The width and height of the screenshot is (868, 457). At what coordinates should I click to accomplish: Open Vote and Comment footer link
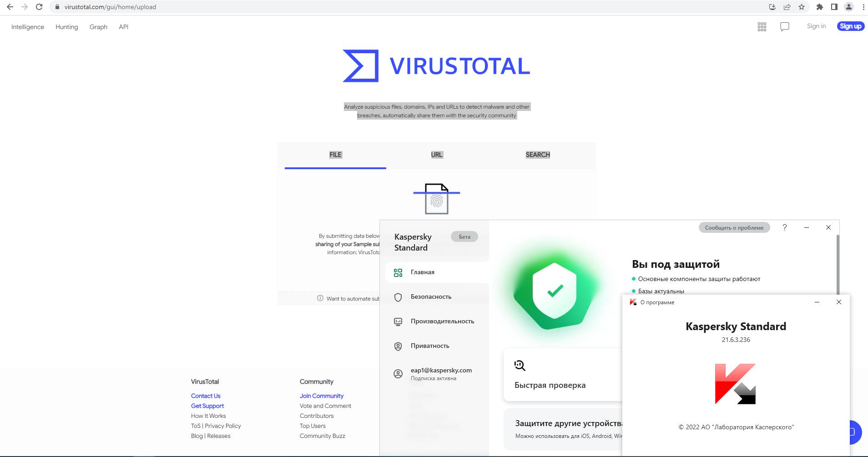tap(325, 406)
